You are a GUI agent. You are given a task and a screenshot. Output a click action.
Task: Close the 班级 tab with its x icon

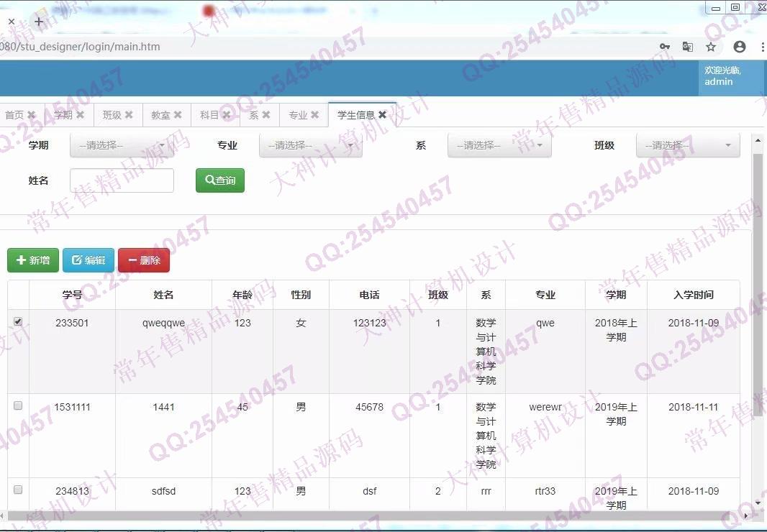click(x=129, y=114)
